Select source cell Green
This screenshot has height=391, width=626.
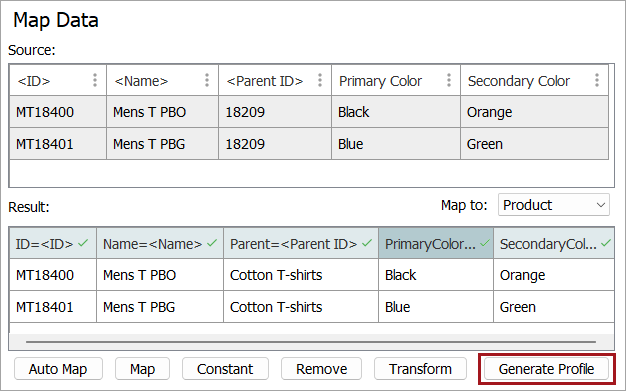[535, 144]
